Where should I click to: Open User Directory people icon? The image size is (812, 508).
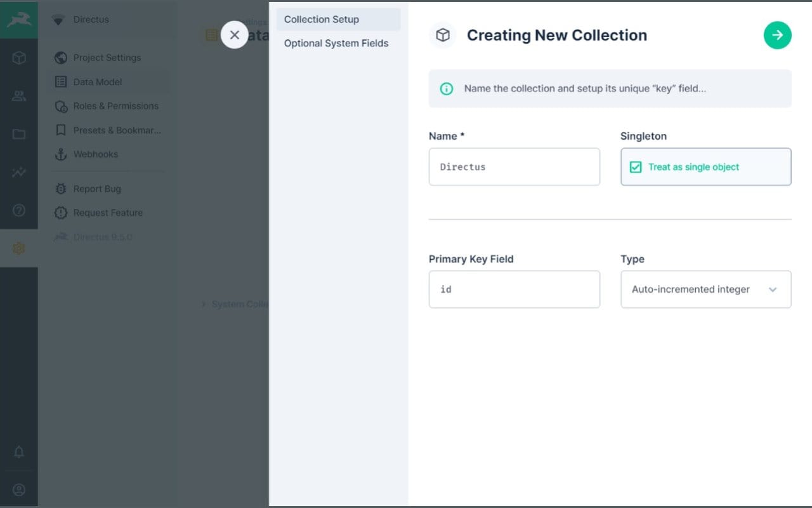19,97
